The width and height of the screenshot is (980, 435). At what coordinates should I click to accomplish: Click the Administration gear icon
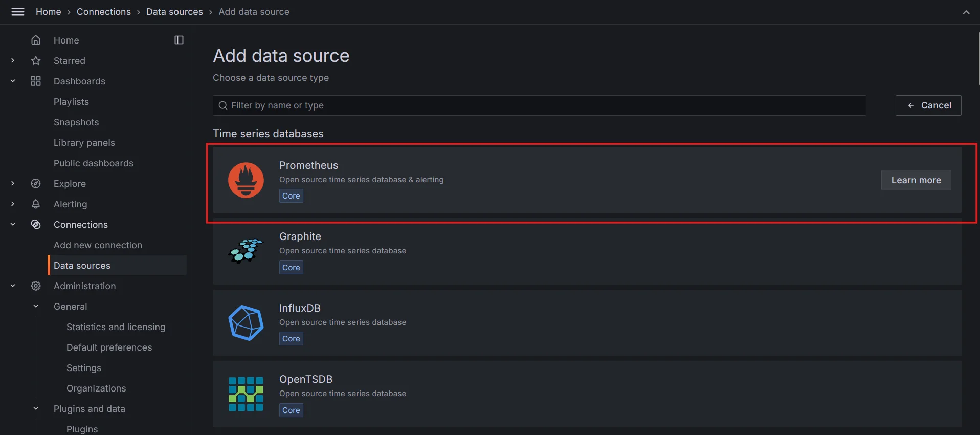coord(36,286)
